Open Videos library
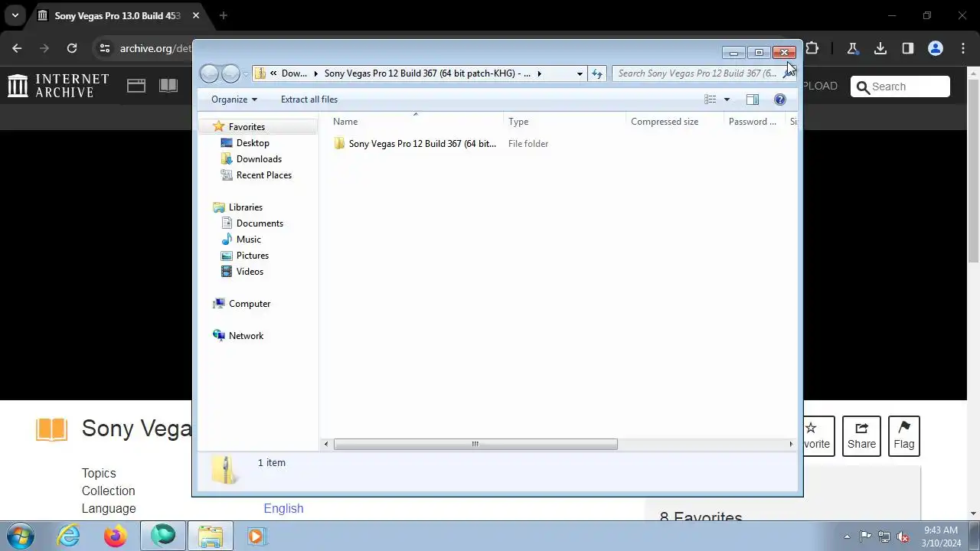980x551 pixels. (x=250, y=272)
